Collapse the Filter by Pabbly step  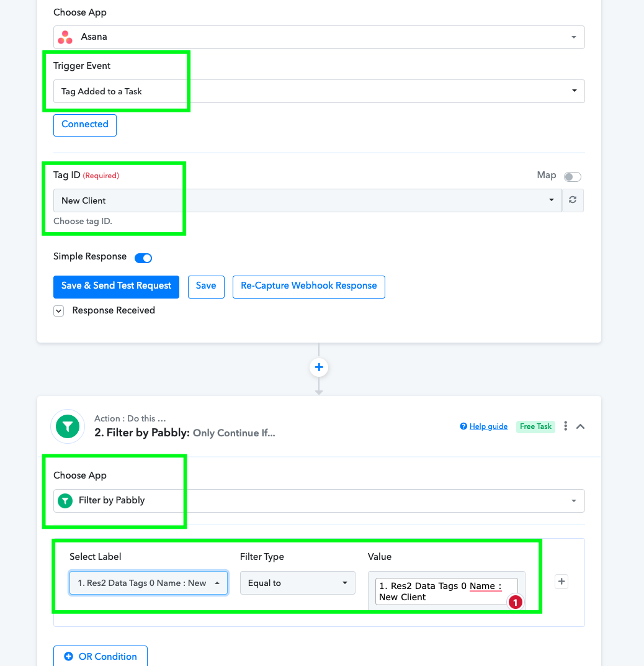point(580,426)
